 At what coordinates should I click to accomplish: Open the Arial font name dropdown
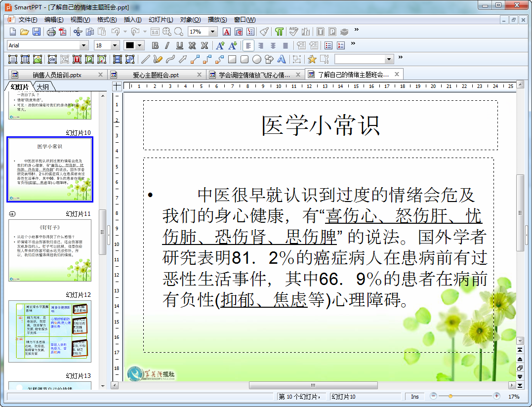[x=83, y=45]
